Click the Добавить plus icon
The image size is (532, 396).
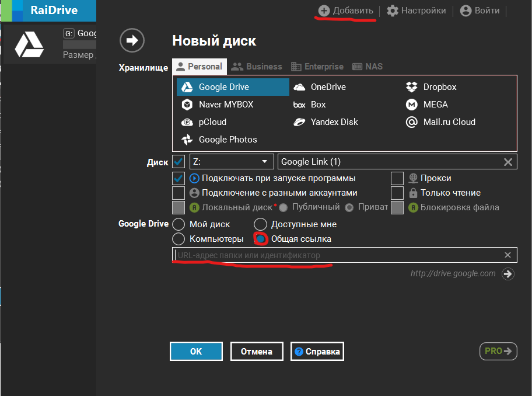(324, 11)
